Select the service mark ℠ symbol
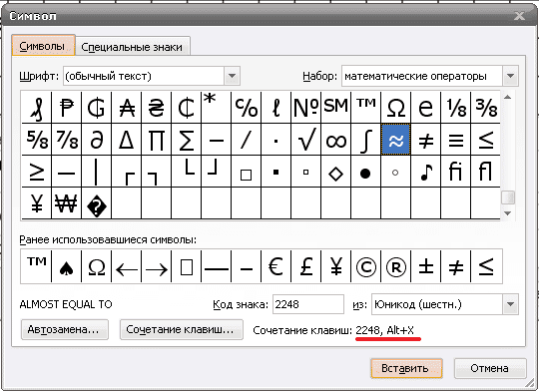This screenshot has height=392, width=539. click(335, 108)
